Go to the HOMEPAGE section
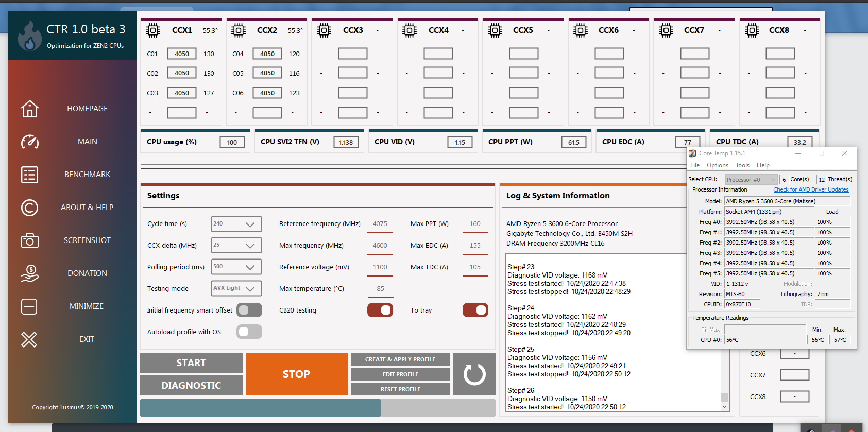Image resolution: width=868 pixels, height=432 pixels. point(87,109)
